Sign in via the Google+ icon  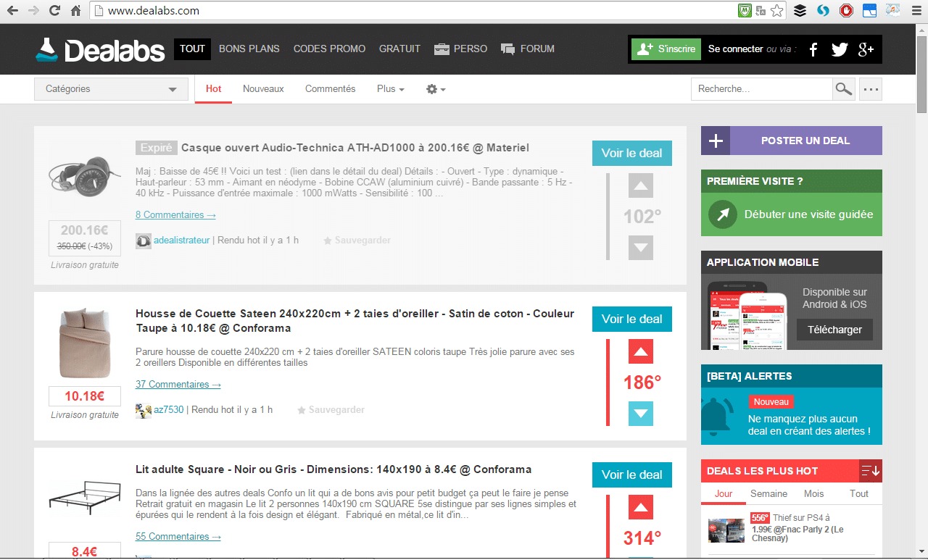[865, 49]
